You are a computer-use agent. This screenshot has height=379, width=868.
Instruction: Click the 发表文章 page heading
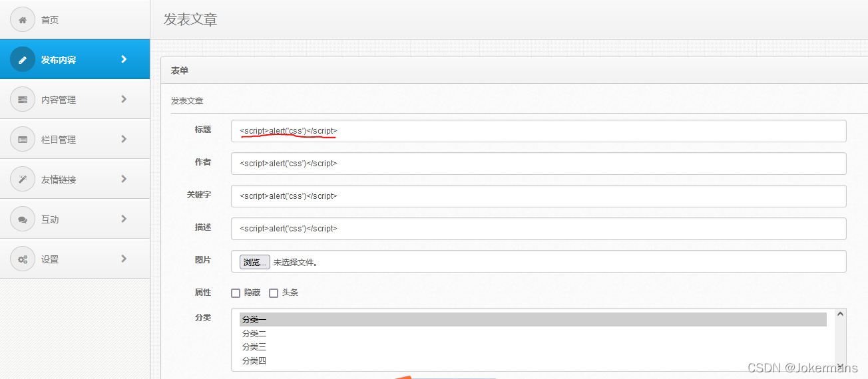click(190, 19)
